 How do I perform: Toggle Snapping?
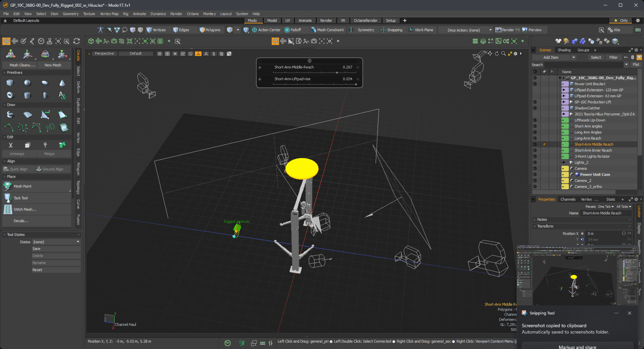(x=392, y=30)
